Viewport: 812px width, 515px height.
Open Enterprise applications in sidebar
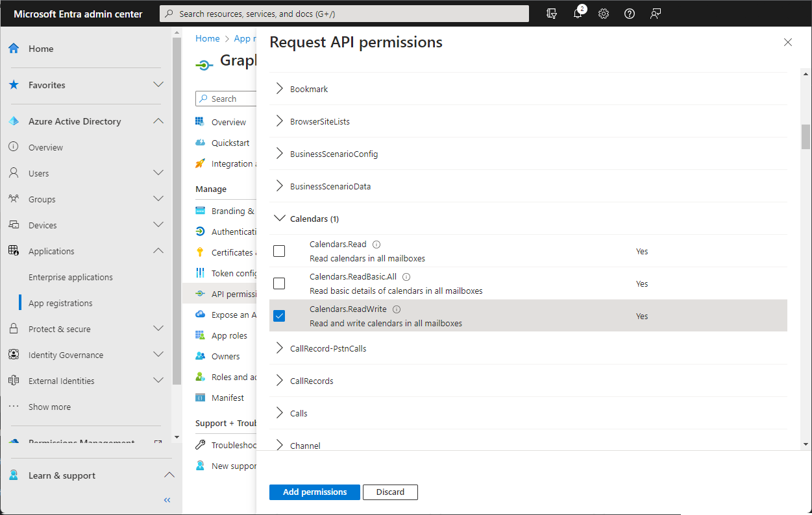pos(71,277)
